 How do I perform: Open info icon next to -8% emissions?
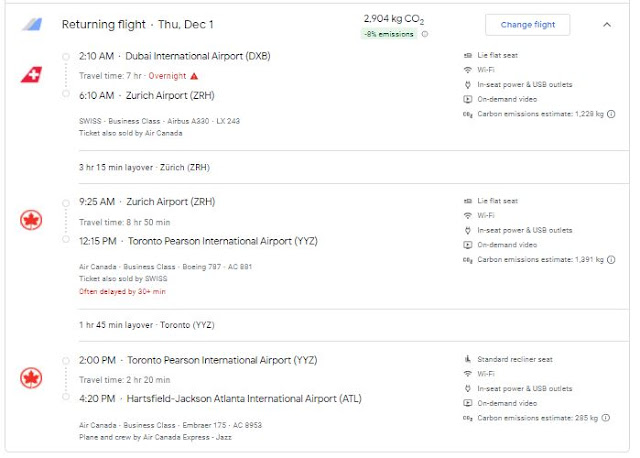click(425, 34)
